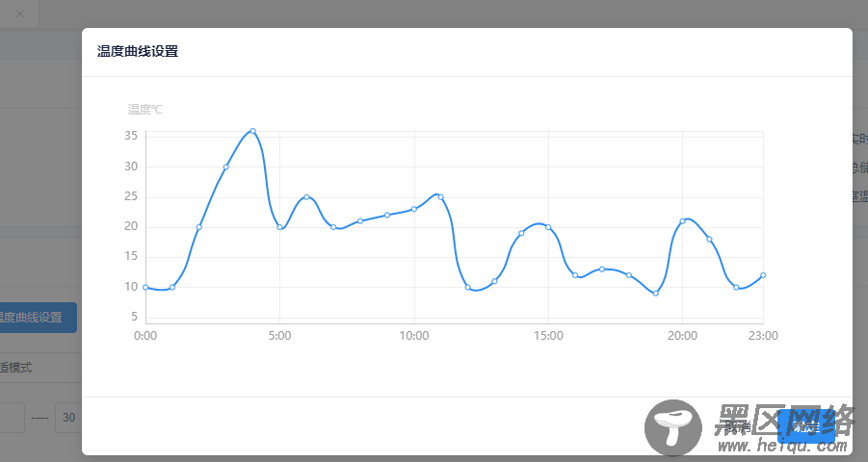Click the 取消 cancel button

pos(740,426)
